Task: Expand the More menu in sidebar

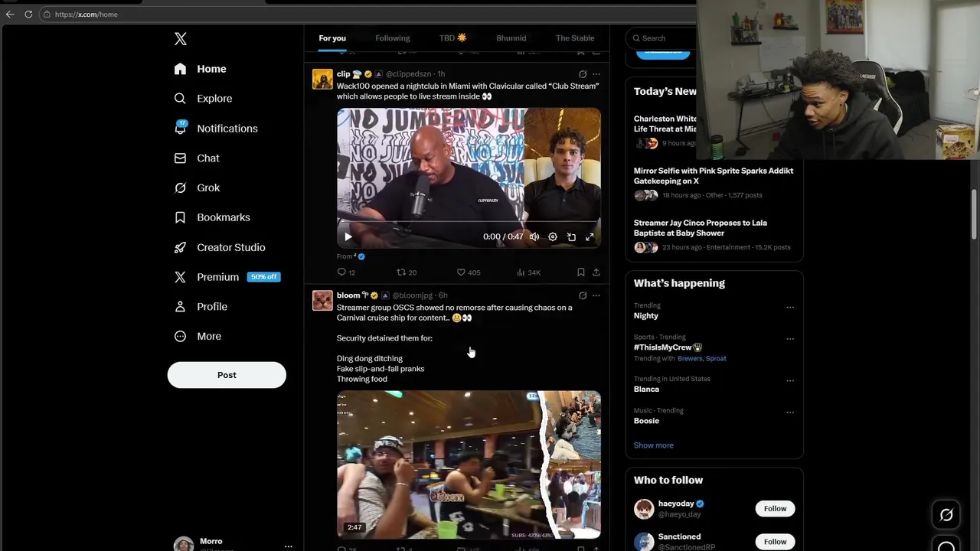Action: 198,337
